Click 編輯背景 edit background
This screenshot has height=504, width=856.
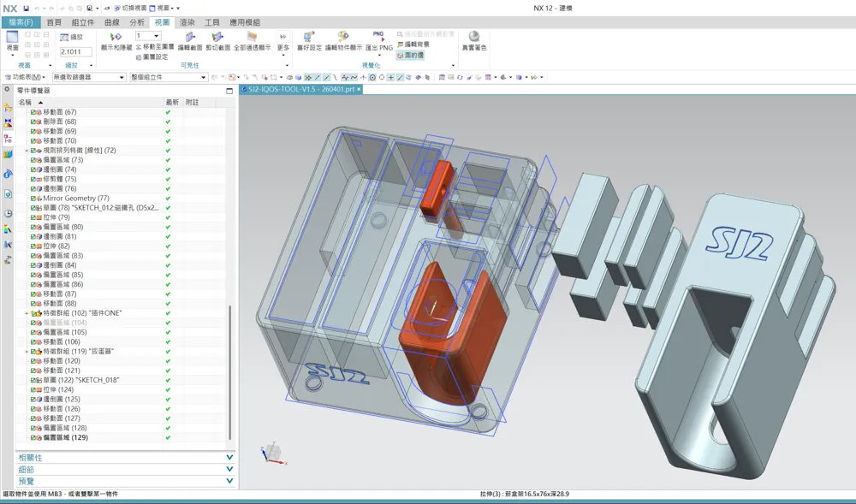(x=413, y=44)
